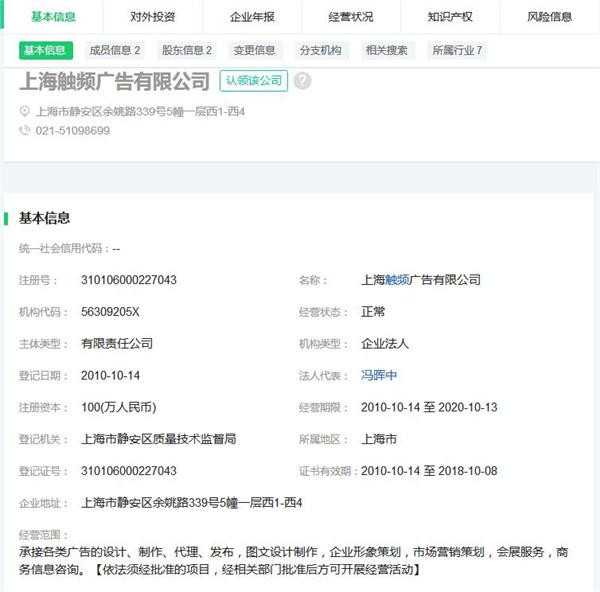Click the heading 上海触频广告有限公司
The width and height of the screenshot is (600, 592).
point(114,82)
